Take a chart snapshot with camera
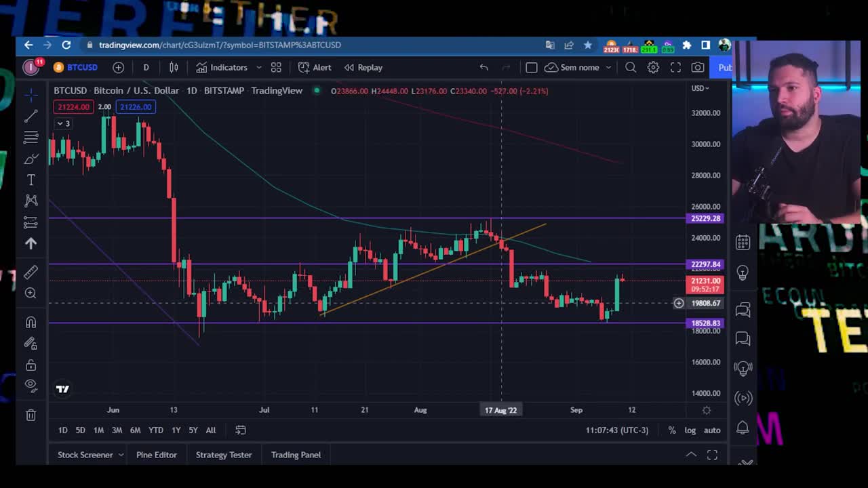The width and height of the screenshot is (868, 488). click(x=698, y=67)
